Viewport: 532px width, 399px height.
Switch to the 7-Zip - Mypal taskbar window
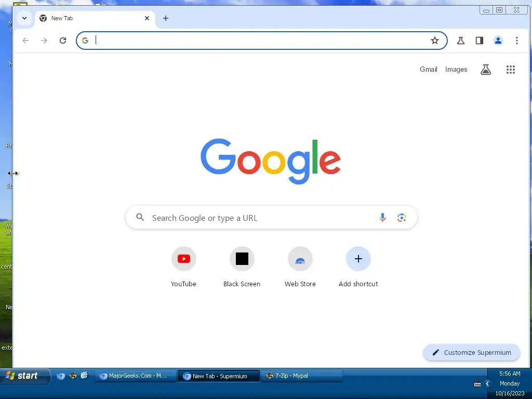(x=302, y=376)
